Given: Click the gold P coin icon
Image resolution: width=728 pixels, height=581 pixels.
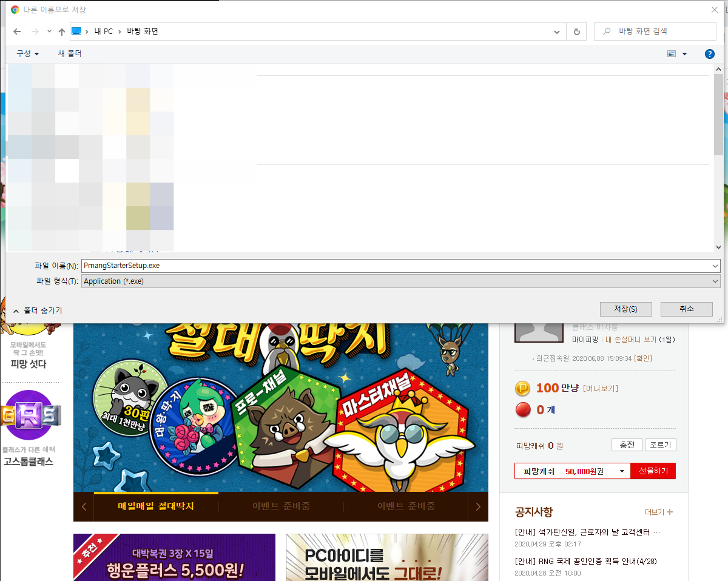Looking at the screenshot, I should [x=522, y=388].
